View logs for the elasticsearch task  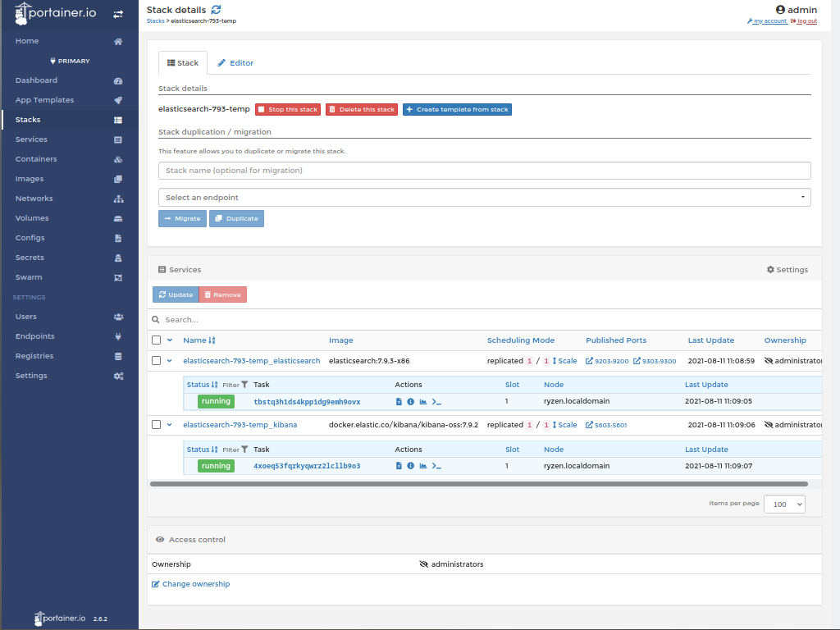(x=399, y=401)
